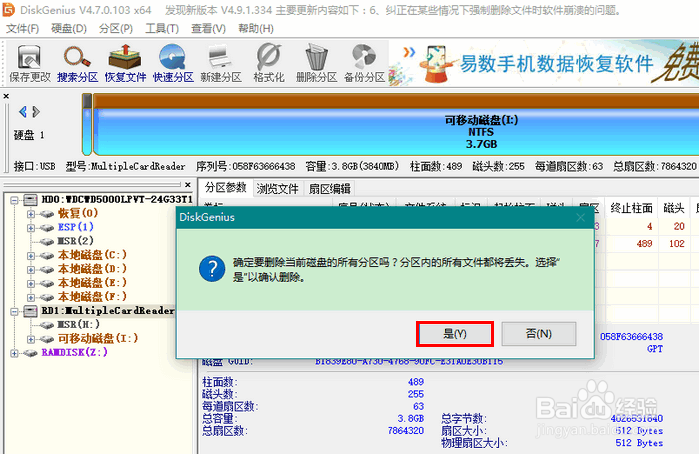Click the 柱面数 value 489 in details

coord(415,382)
